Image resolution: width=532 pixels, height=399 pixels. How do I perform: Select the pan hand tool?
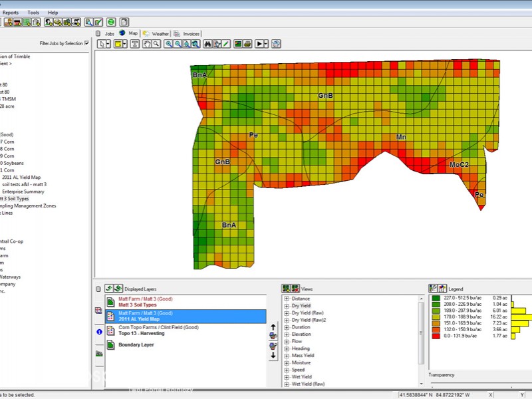tap(146, 44)
